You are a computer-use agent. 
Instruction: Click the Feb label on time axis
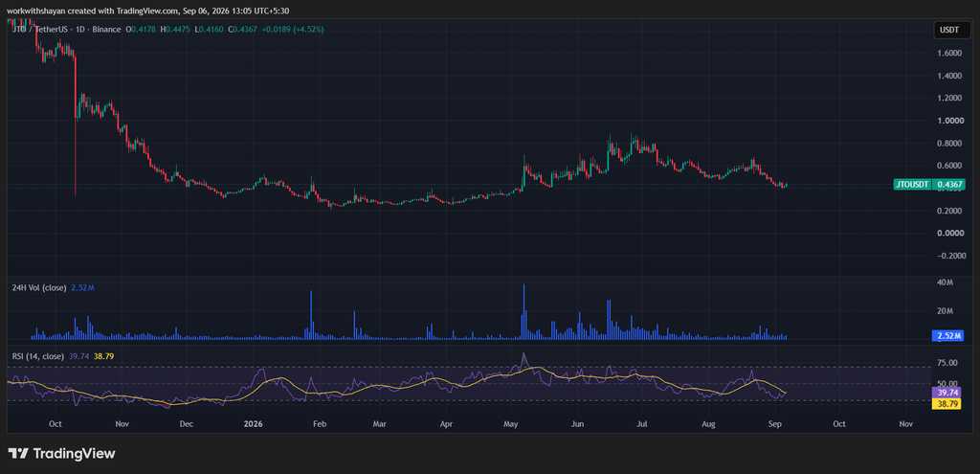319,424
